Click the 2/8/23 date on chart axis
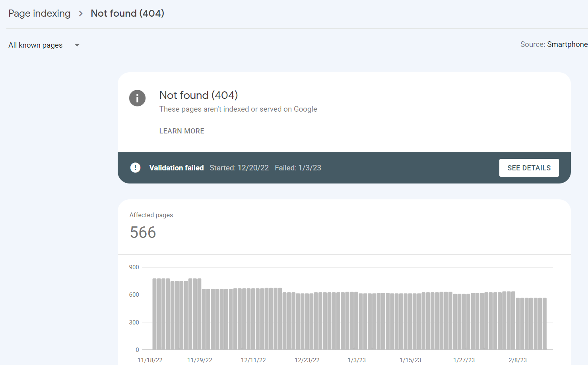Screen dimensions: 588x365 517,360
